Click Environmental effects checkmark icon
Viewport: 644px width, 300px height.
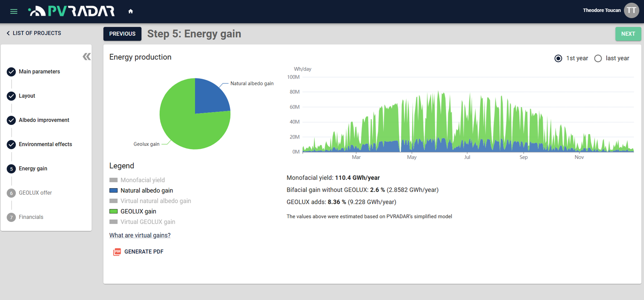[x=11, y=144]
